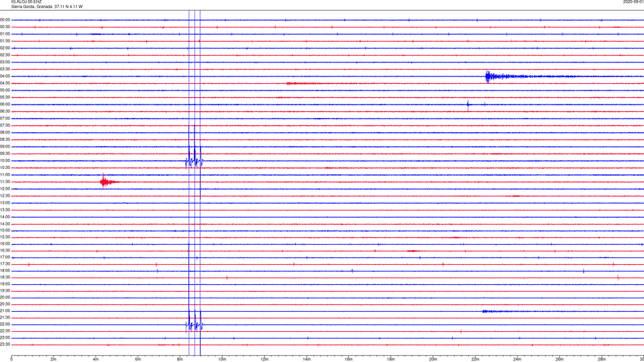Viewport: 644px width, 362px height.
Task: Click the 24m tick label on time axis
Action: pyautogui.click(x=517, y=359)
